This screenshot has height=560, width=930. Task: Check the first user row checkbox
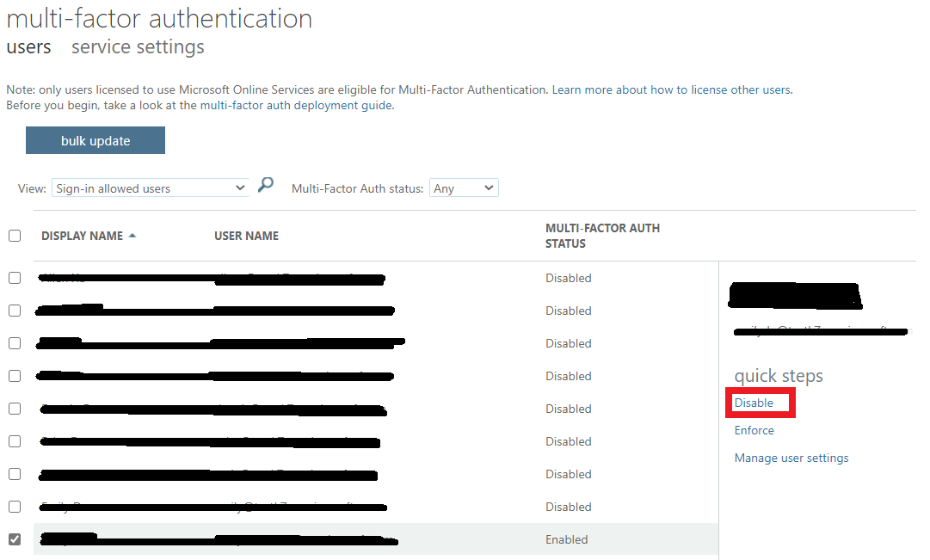coord(15,278)
